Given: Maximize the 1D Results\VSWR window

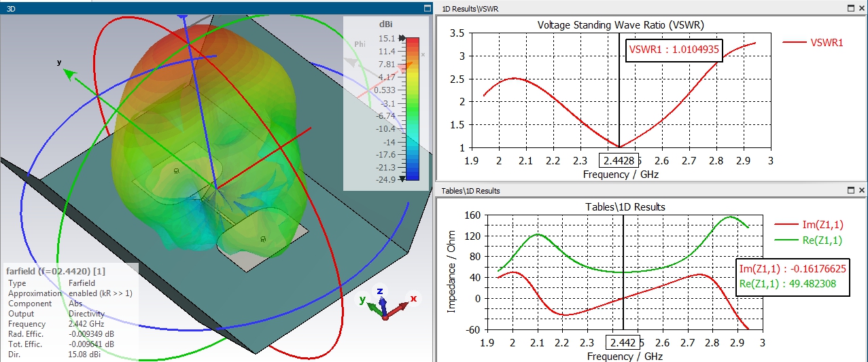Looking at the screenshot, I should coord(850,8).
